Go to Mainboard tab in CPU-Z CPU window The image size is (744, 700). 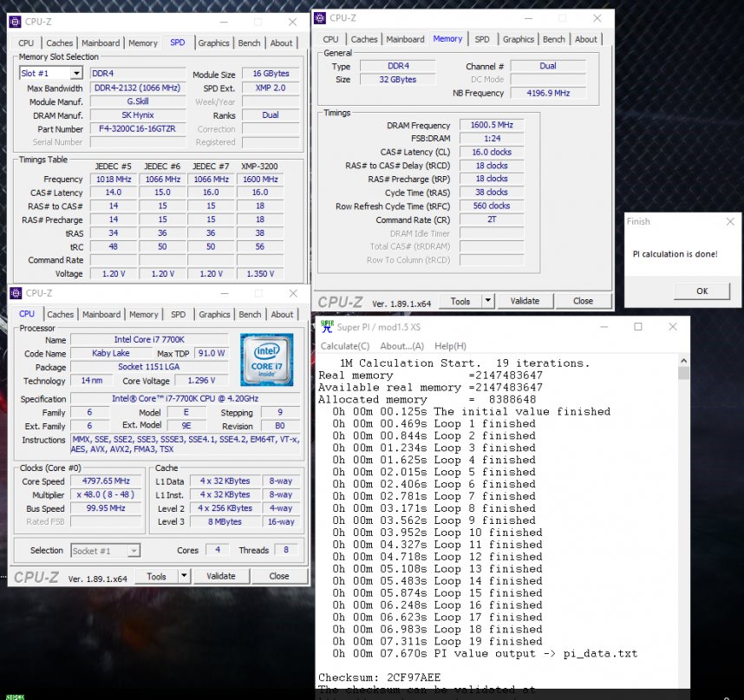point(101,315)
